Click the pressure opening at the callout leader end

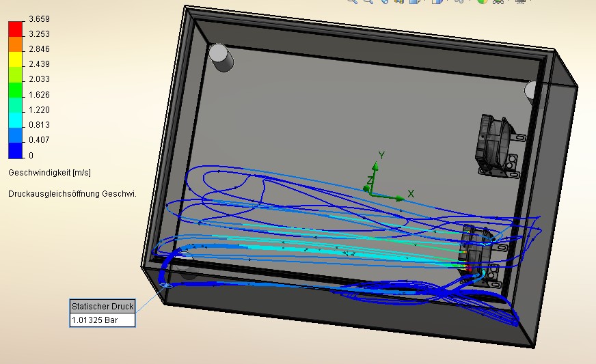point(166,285)
